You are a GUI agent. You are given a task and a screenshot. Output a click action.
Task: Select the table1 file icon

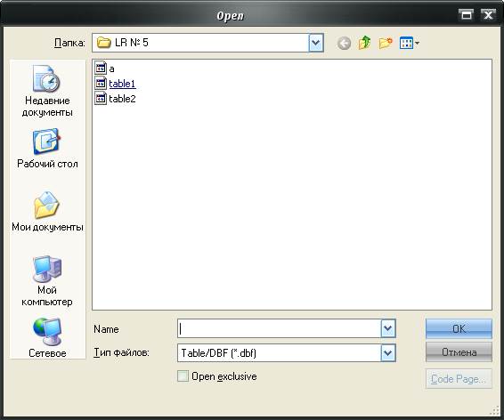pyautogui.click(x=101, y=84)
